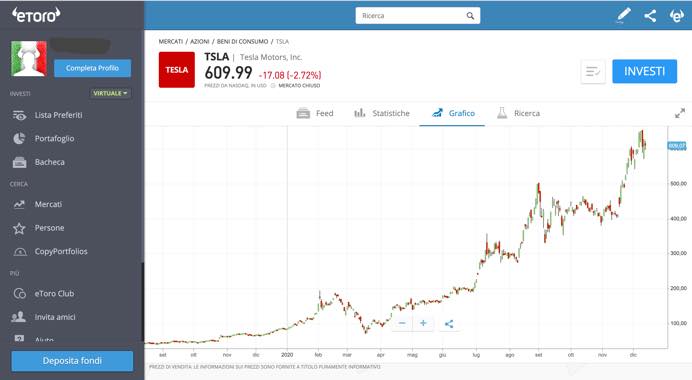Click the pencil write-post icon
Viewport: 692px width, 380px height.
pyautogui.click(x=623, y=15)
